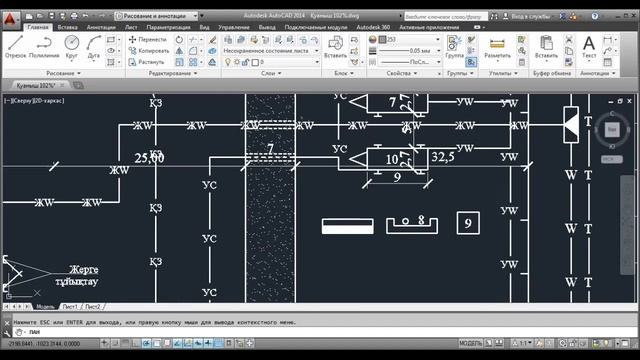Open the Help question mark icon
Image resolution: width=640 pixels, height=360 pixels.
pos(595,16)
